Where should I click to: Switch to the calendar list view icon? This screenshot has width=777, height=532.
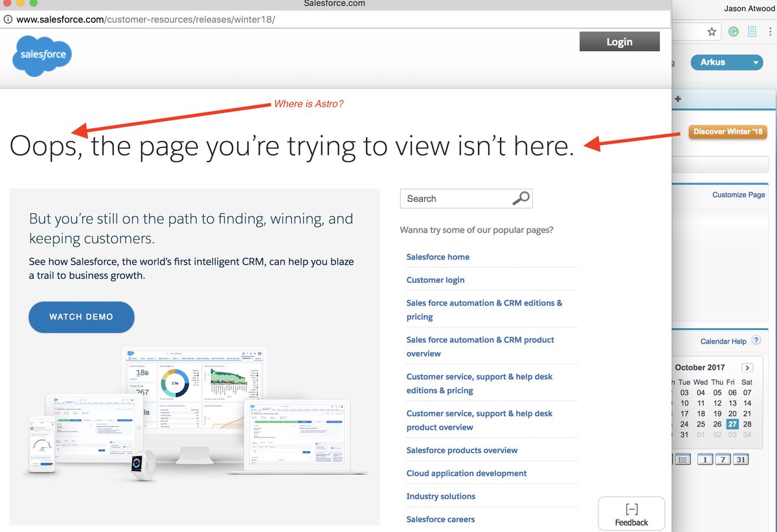point(682,460)
